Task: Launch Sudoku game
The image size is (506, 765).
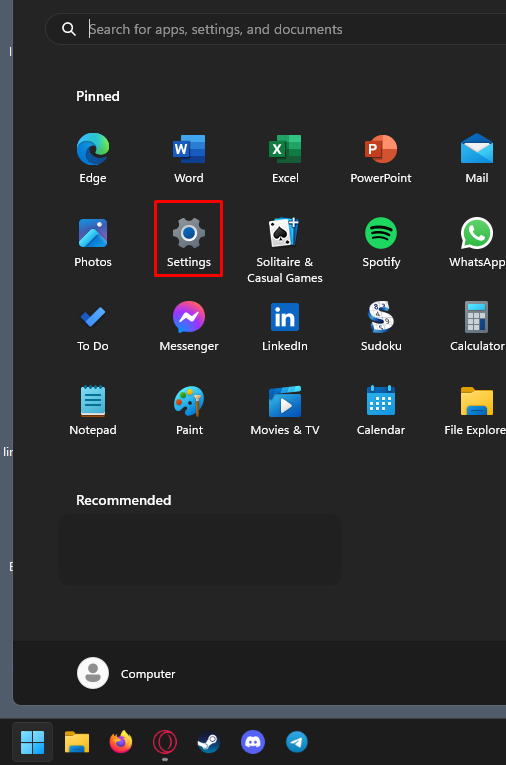Action: point(381,326)
